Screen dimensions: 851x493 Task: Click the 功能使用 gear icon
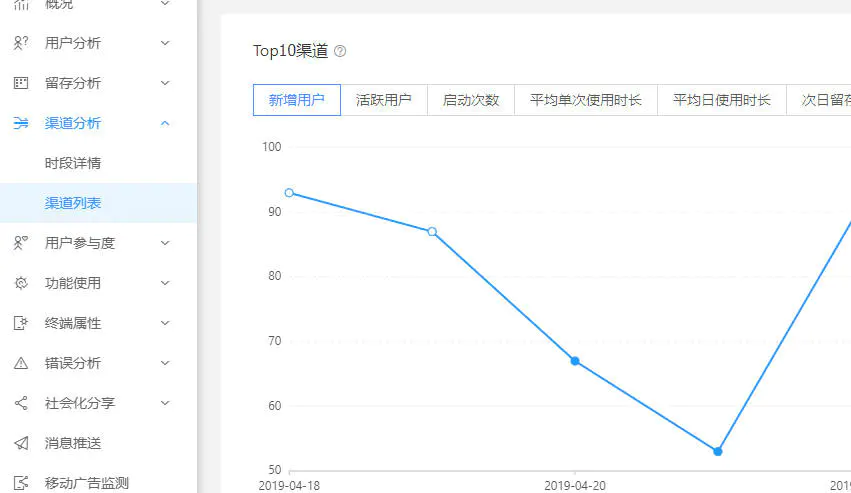tap(21, 283)
